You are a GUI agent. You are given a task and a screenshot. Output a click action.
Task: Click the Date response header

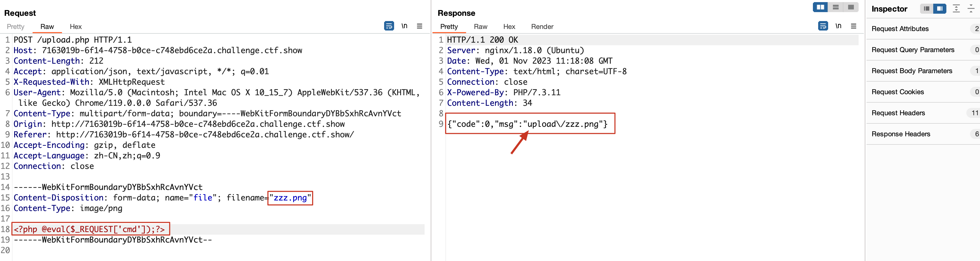pyautogui.click(x=530, y=61)
